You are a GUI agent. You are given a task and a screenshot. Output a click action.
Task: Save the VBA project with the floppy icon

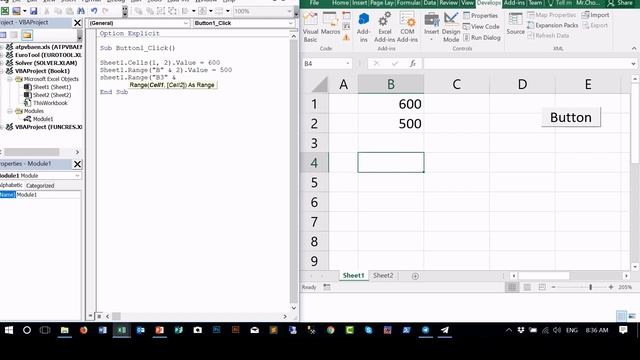33,11
